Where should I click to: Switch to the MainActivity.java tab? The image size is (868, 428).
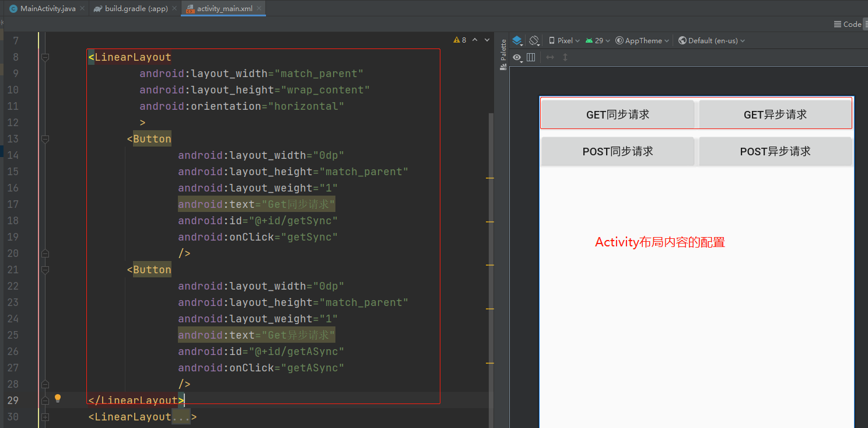[x=48, y=9]
